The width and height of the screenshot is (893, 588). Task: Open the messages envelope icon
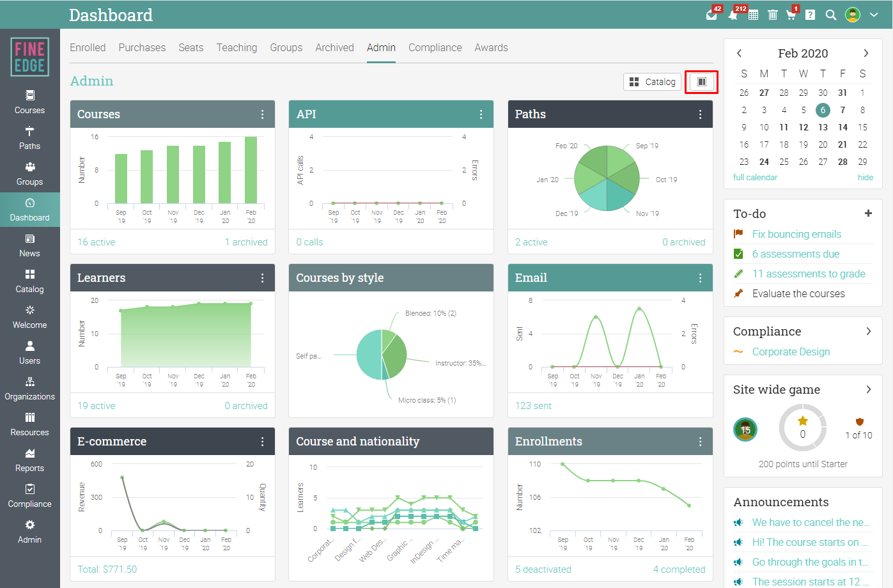[711, 15]
